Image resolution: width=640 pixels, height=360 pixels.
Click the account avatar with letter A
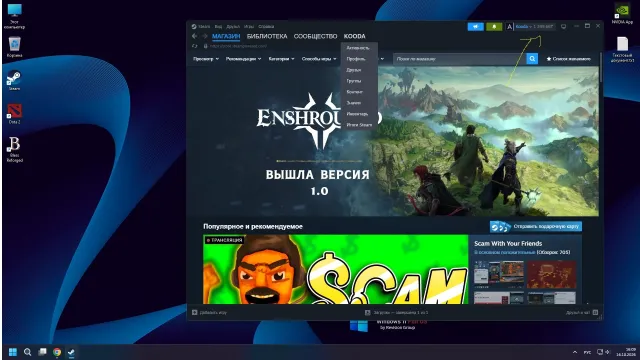tap(509, 27)
